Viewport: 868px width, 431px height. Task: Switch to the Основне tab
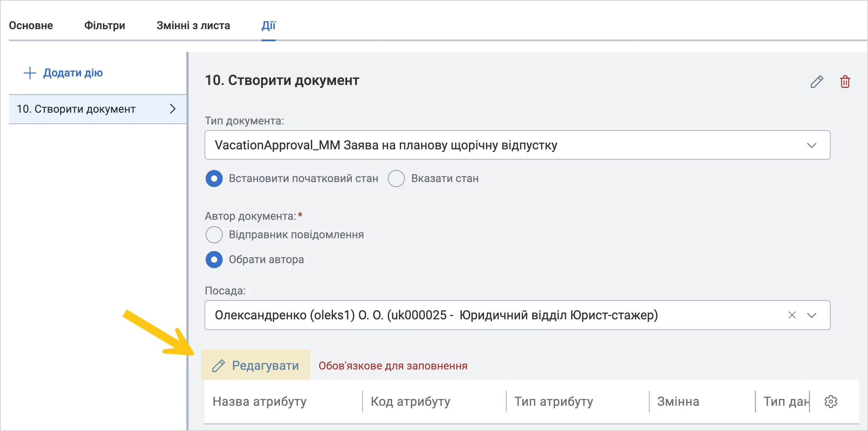(x=31, y=26)
